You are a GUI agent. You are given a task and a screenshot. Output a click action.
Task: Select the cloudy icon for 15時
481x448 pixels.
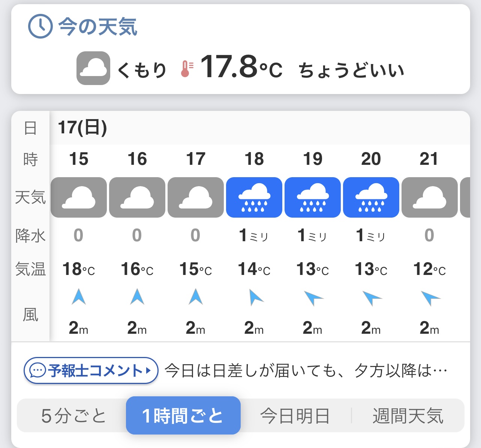[x=79, y=197]
